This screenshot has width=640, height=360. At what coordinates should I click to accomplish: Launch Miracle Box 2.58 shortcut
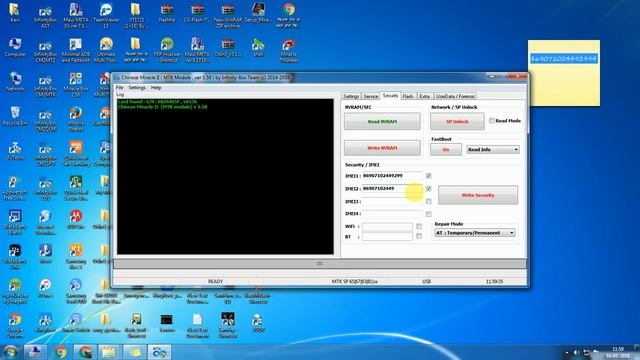[76, 84]
